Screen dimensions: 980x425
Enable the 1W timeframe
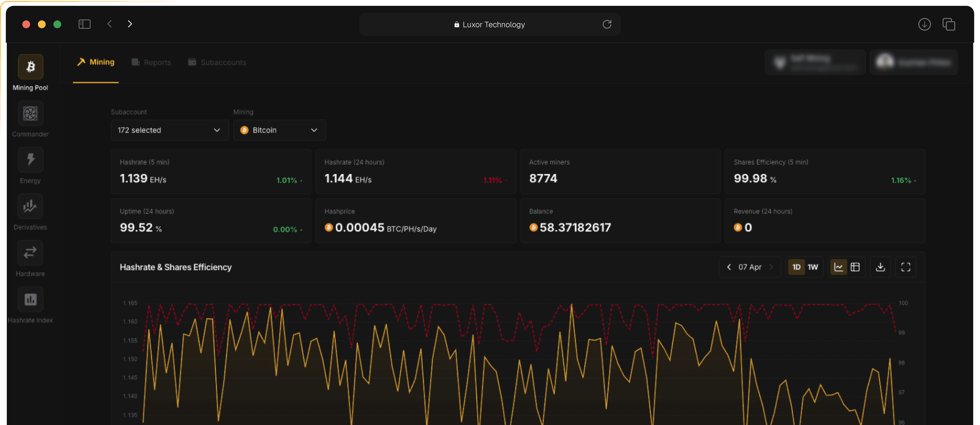click(813, 267)
